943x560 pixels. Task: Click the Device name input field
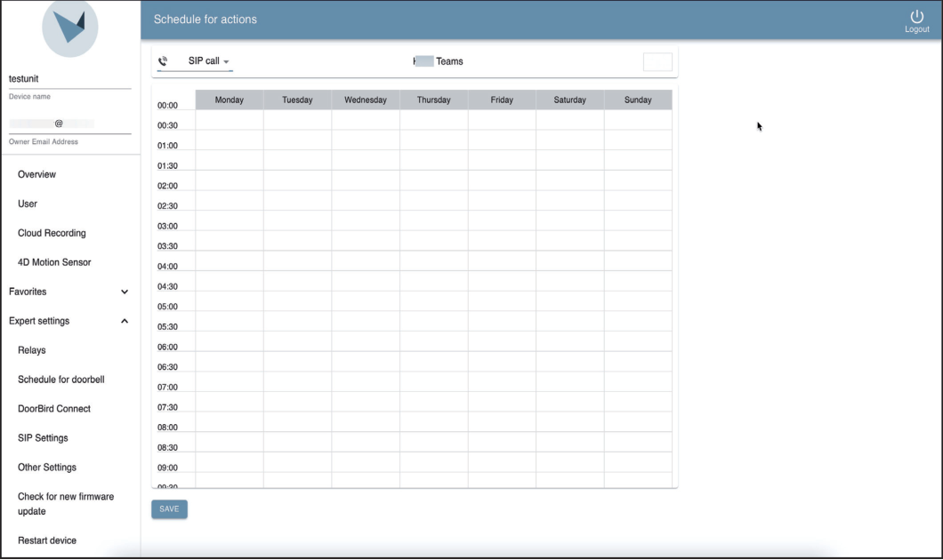click(70, 80)
